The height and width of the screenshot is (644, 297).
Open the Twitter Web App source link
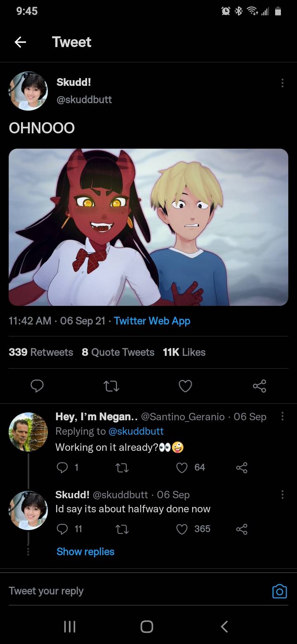click(152, 321)
